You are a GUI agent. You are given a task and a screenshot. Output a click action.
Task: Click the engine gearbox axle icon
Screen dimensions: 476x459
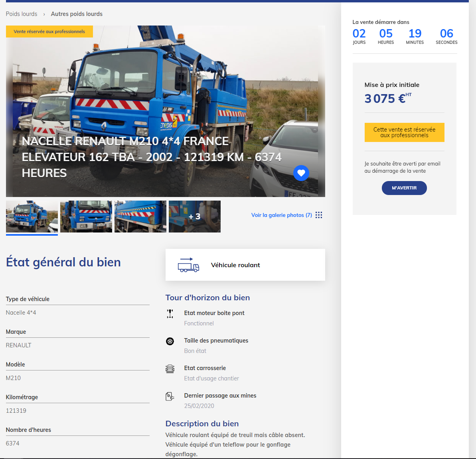(170, 314)
